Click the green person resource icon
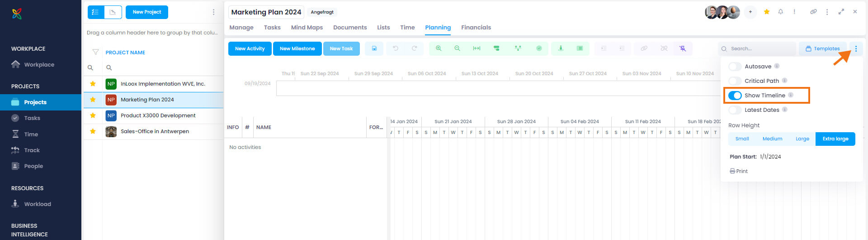This screenshot has height=240, width=868. pos(561,48)
